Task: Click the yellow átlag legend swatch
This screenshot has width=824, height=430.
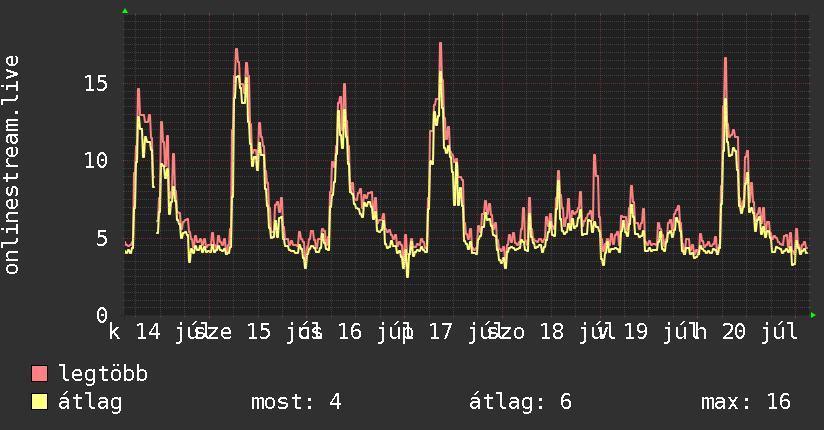Action: coord(39,402)
